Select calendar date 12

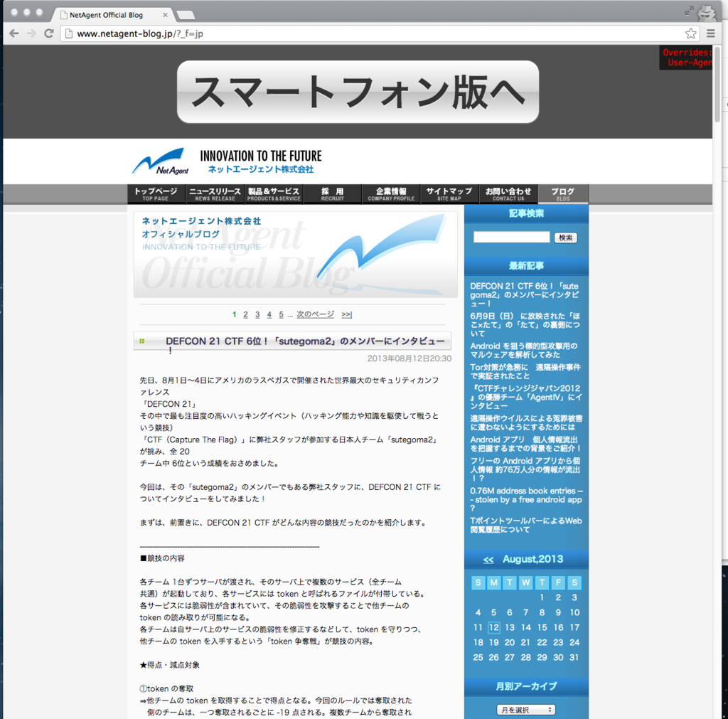493,627
